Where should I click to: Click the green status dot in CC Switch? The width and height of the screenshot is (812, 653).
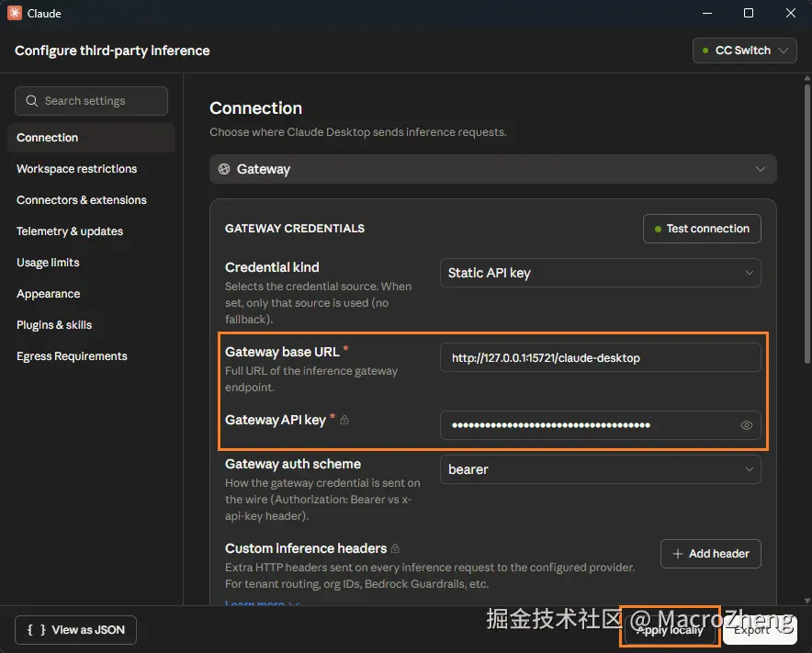(705, 51)
